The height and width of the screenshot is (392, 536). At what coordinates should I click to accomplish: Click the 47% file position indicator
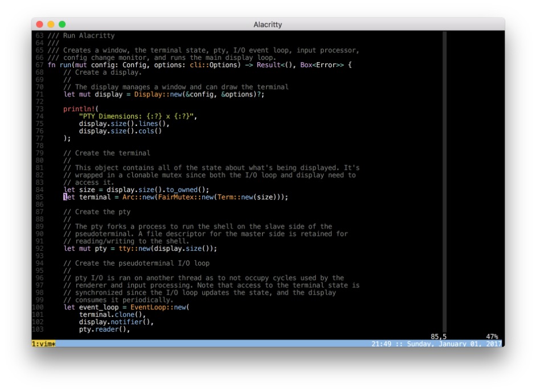pos(492,337)
